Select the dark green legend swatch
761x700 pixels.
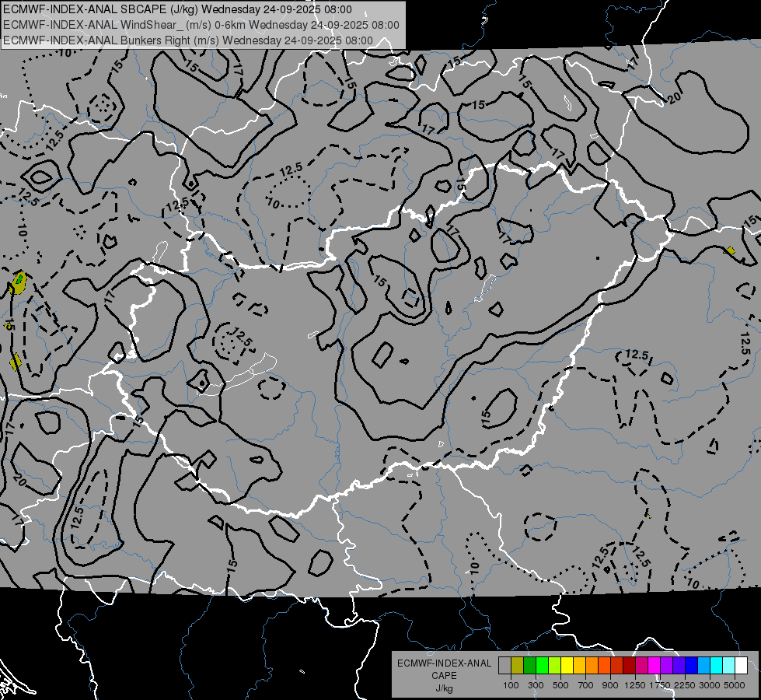pos(529,665)
